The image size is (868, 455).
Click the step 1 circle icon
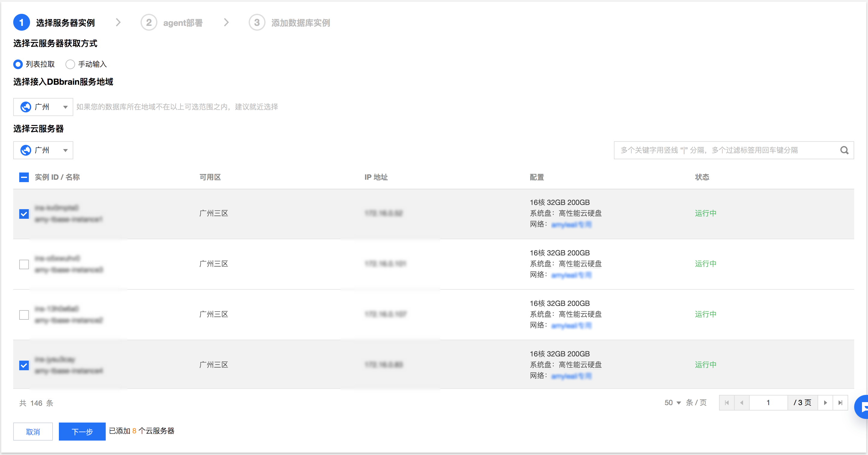click(22, 23)
